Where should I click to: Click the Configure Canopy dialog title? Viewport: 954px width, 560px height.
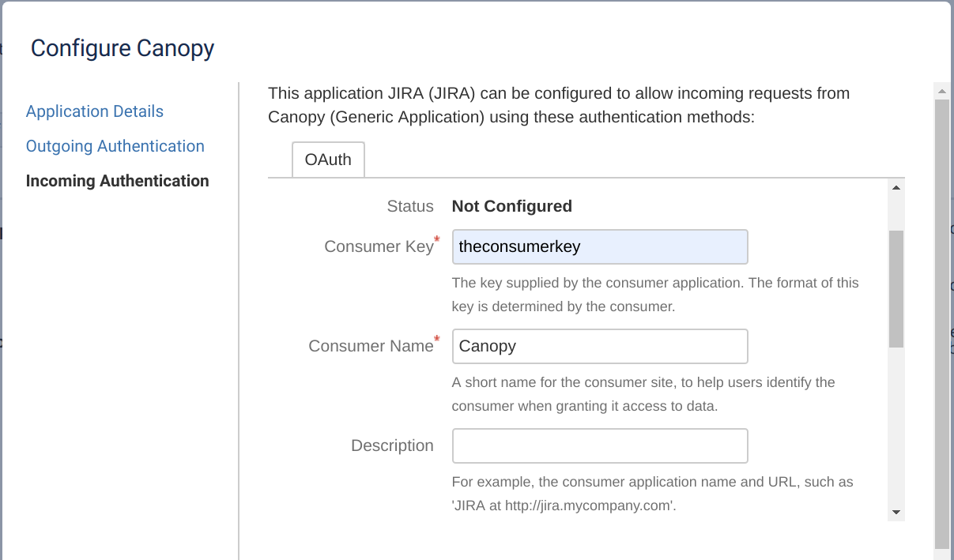click(122, 48)
